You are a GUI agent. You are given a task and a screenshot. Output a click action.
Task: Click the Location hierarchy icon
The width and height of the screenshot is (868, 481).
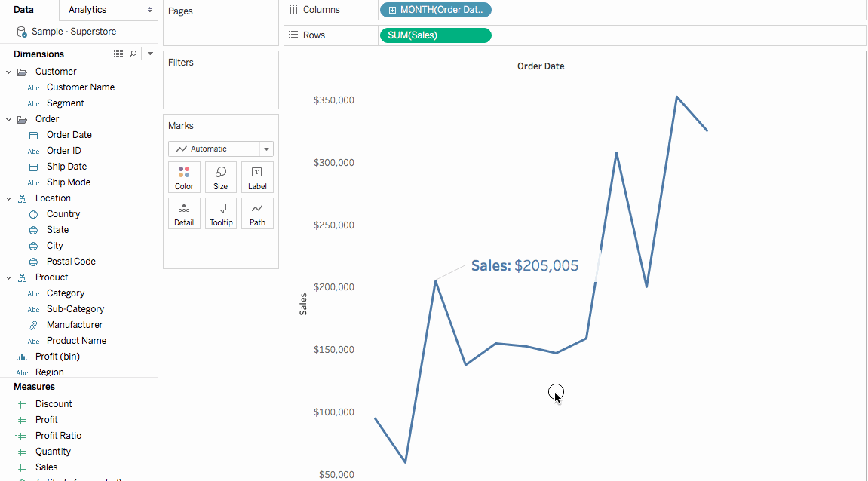click(x=22, y=199)
